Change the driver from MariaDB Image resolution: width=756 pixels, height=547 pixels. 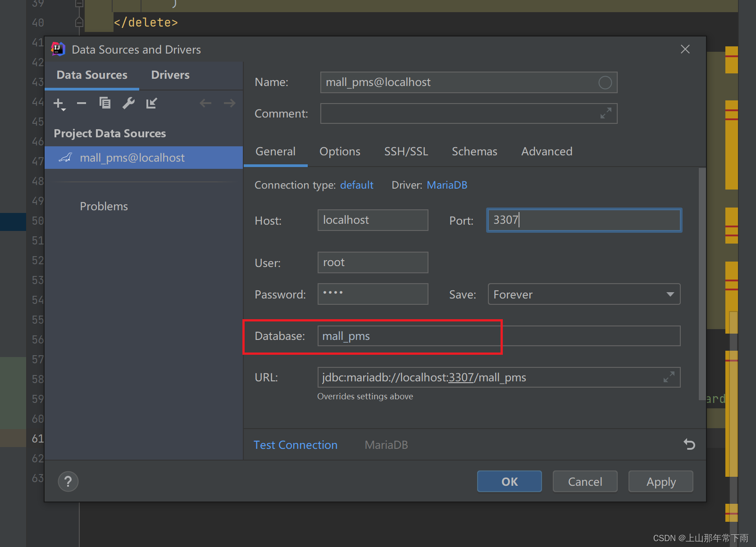point(446,185)
